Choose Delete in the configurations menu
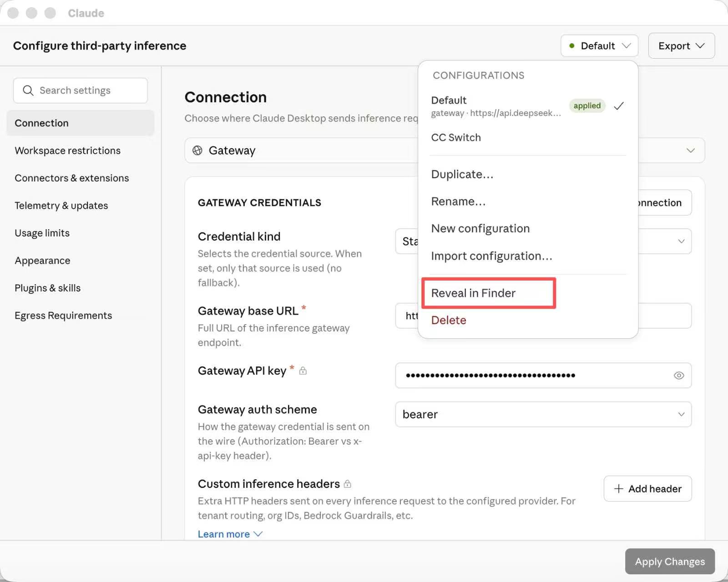 pos(449,320)
